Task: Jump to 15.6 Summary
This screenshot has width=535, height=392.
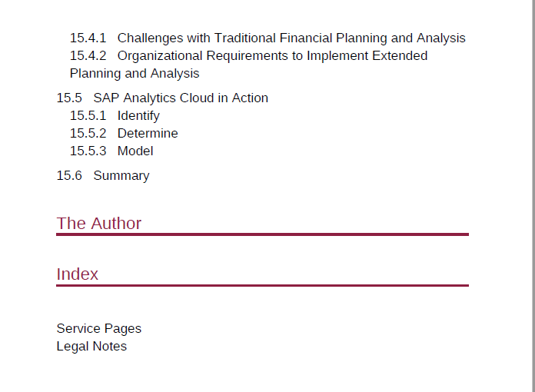Action: pyautogui.click(x=103, y=176)
